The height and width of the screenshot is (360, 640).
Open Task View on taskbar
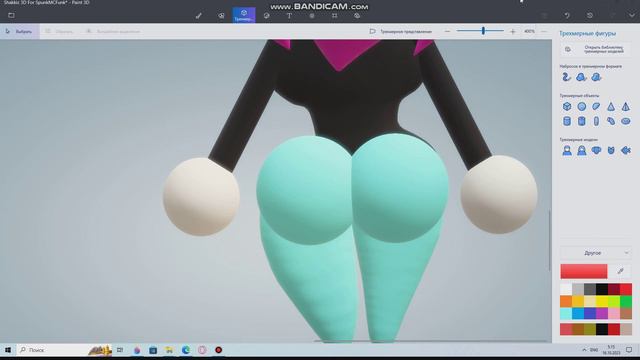tap(120, 350)
